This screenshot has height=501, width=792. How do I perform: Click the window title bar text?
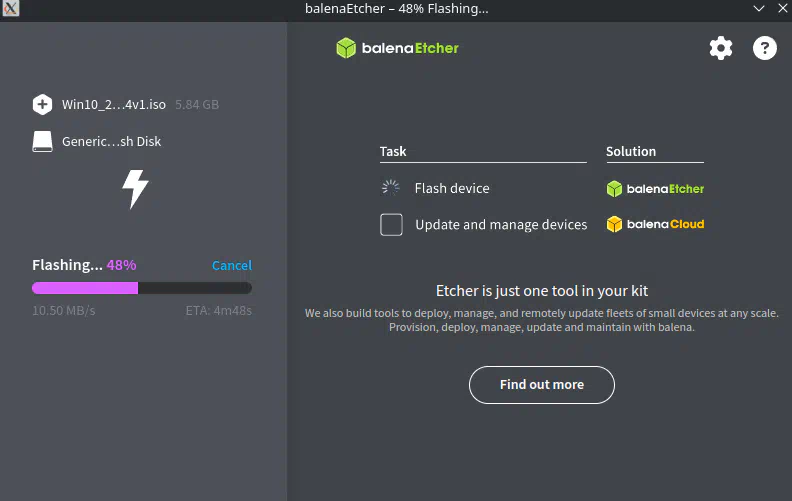click(397, 9)
